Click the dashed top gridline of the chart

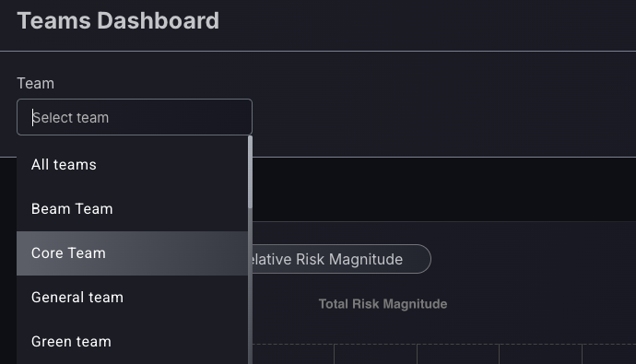point(444,344)
